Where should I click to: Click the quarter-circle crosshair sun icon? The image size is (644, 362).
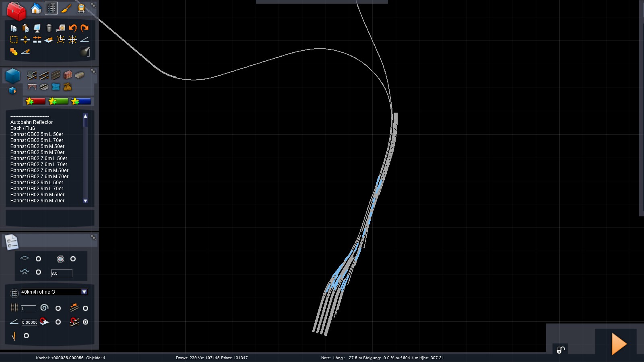point(61,39)
